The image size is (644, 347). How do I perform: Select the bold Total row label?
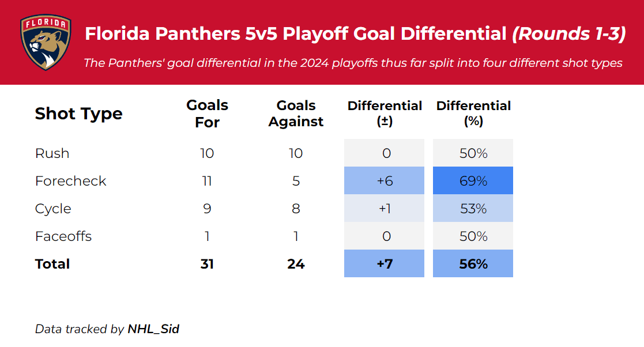[52, 264]
